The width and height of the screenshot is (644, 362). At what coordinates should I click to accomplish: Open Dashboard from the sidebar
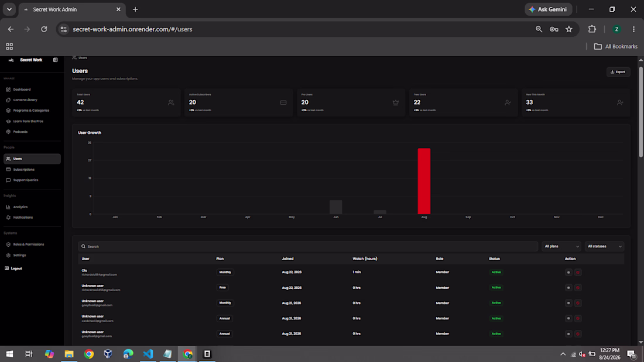pos(22,89)
